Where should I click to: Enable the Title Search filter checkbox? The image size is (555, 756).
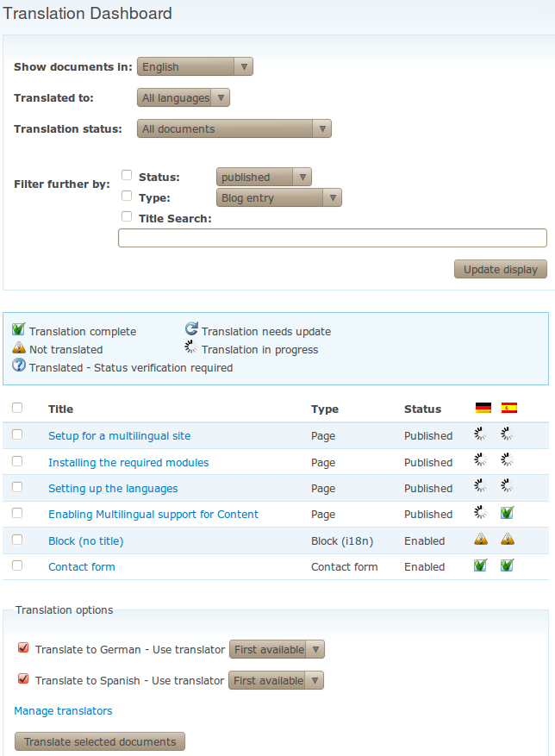click(x=127, y=216)
